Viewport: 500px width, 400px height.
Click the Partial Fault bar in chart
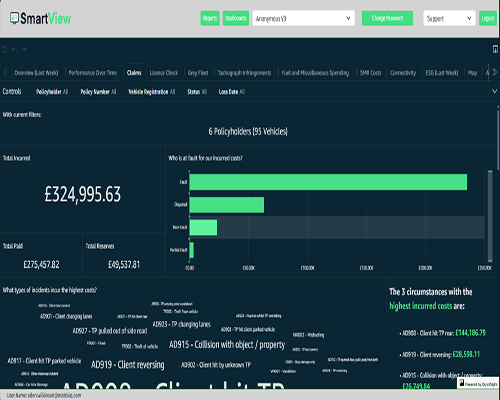tap(192, 250)
